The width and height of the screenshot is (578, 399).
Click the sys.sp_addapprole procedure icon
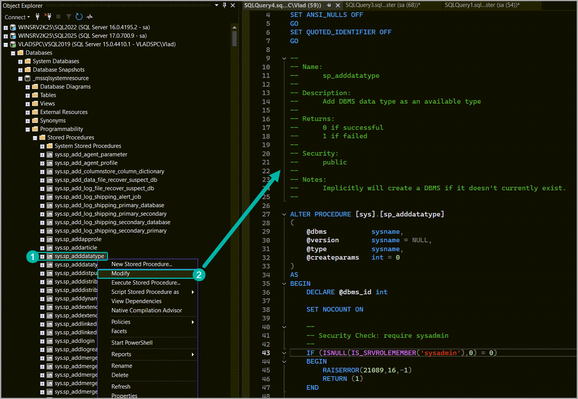(x=50, y=239)
